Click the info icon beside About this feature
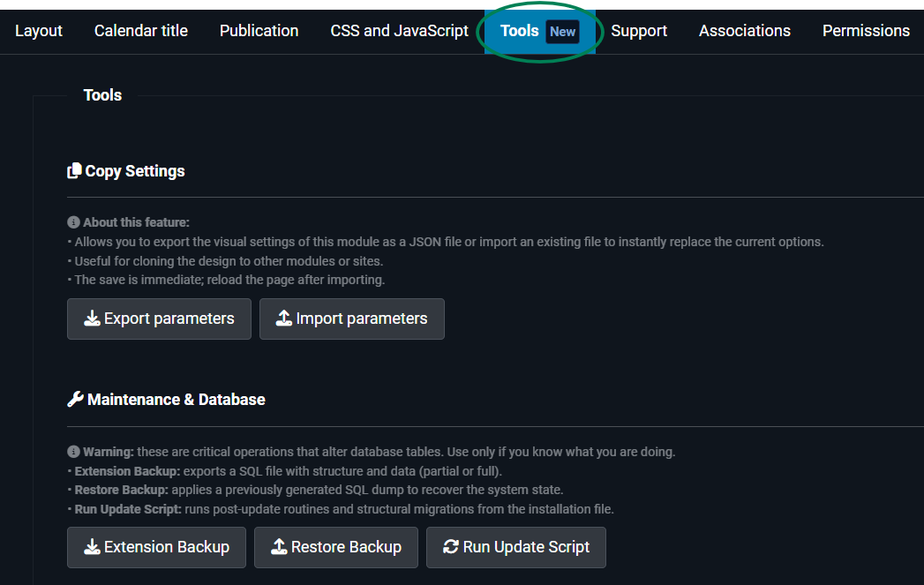The height and width of the screenshot is (585, 924). point(73,222)
